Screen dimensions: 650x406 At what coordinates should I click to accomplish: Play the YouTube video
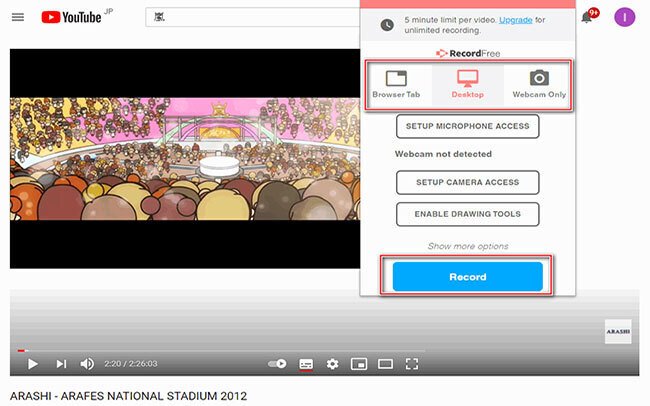tap(32, 364)
